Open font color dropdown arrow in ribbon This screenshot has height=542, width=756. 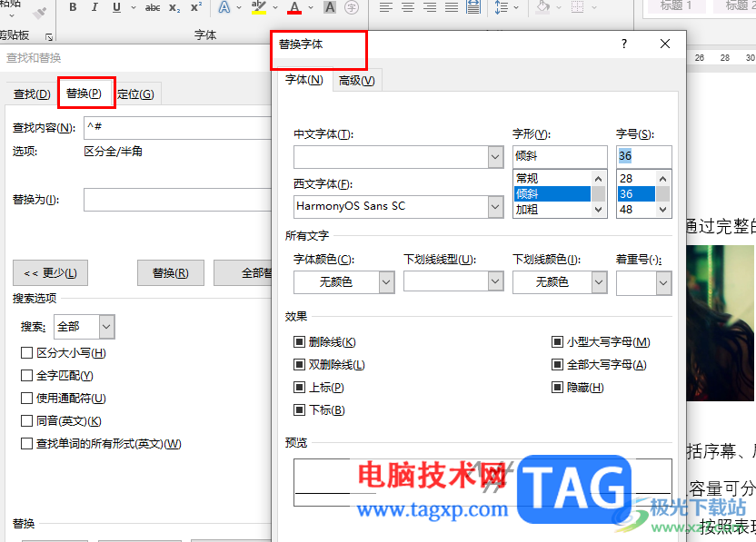[311, 7]
